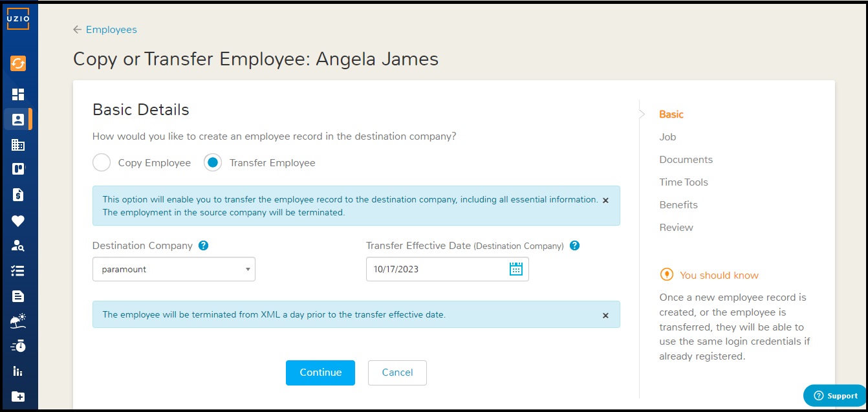Click the Destination Company help question icon
The width and height of the screenshot is (868, 412).
(204, 246)
